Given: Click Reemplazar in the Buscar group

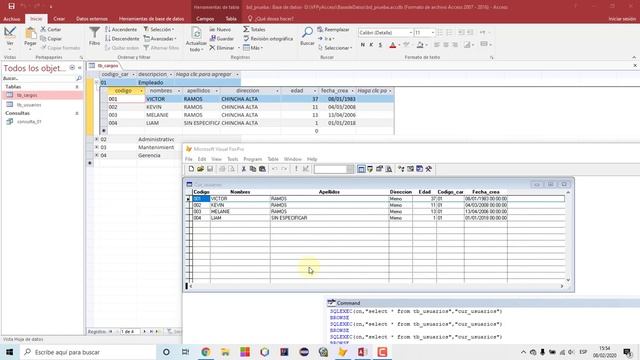Looking at the screenshot, I should tap(333, 29).
